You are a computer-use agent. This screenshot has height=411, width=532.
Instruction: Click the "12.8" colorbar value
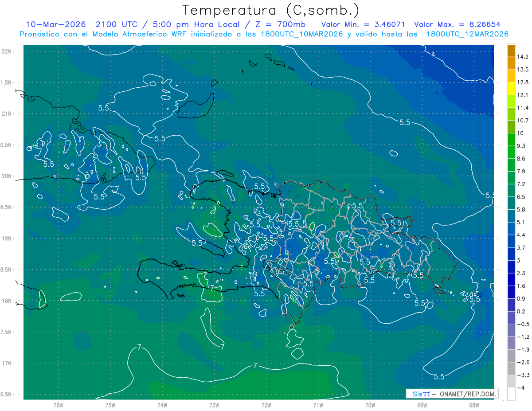523,82
